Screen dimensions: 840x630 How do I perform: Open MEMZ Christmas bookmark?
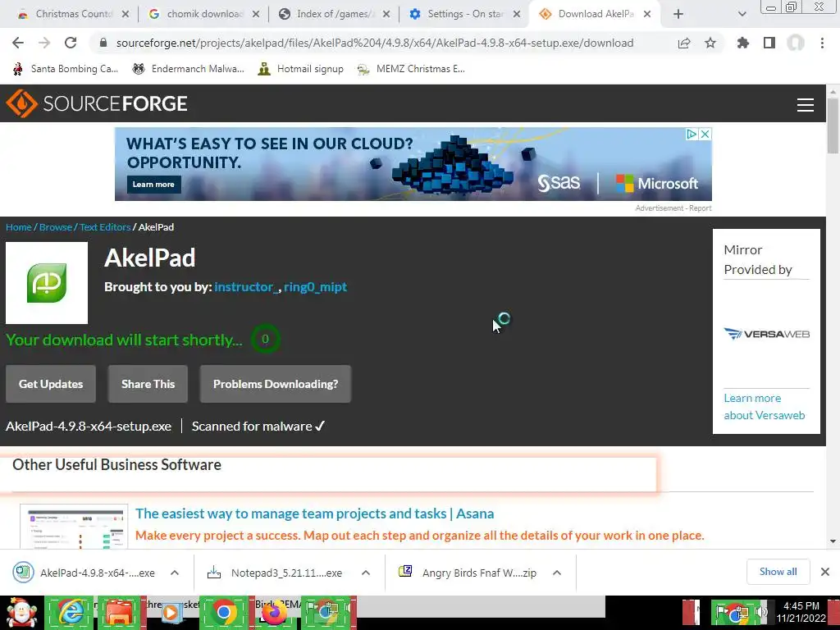tap(411, 69)
